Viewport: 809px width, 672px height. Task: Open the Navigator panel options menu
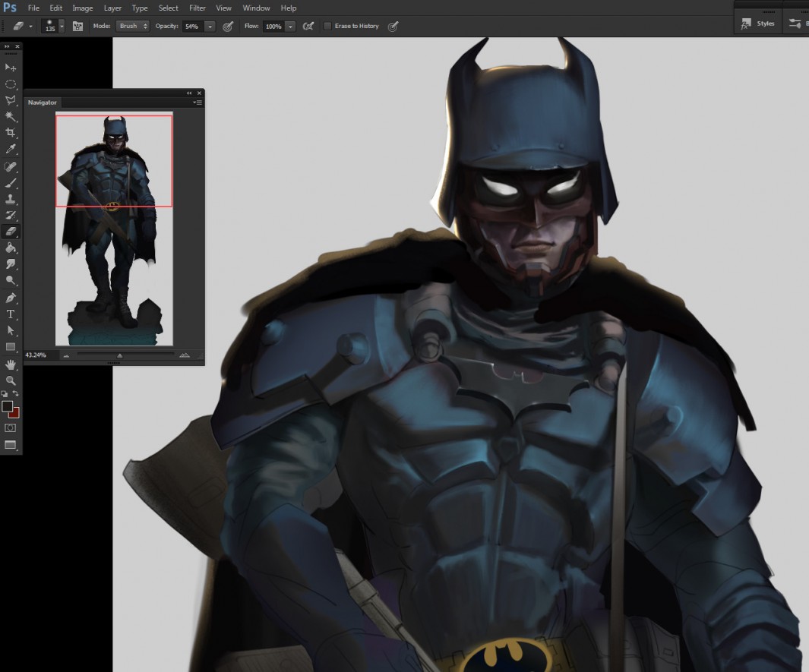[x=198, y=103]
